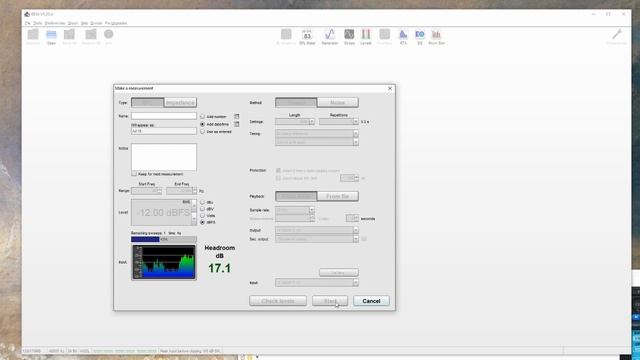The height and width of the screenshot is (360, 640).
Task: Open the Levels tool
Action: (x=366, y=36)
